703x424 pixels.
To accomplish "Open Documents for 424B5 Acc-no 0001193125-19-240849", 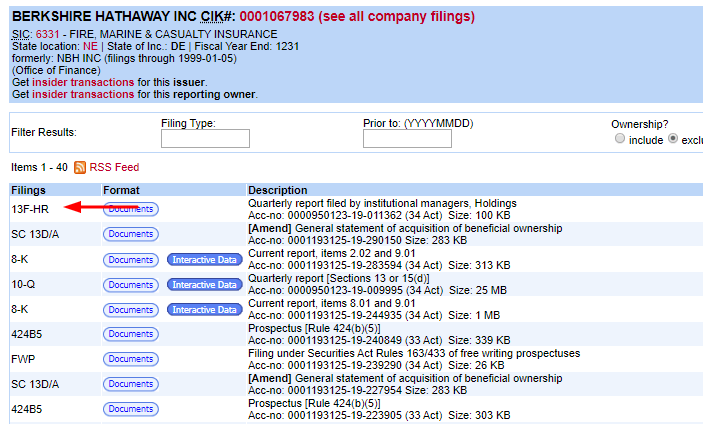I will 130,334.
